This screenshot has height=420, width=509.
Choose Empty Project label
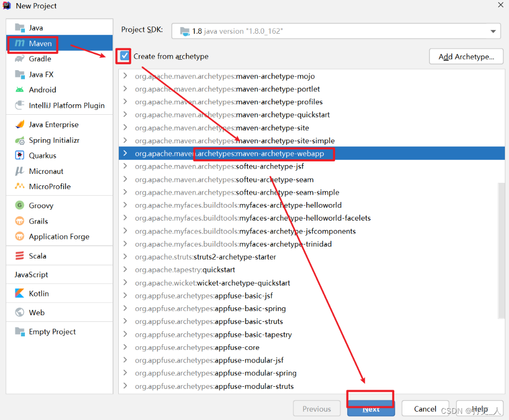click(52, 332)
